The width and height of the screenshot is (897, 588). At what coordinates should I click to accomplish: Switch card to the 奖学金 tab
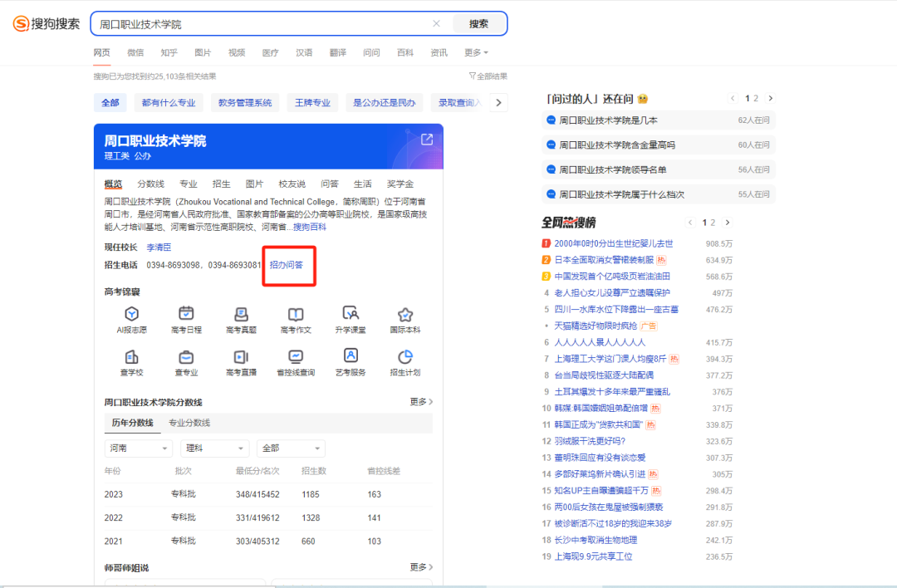pyautogui.click(x=399, y=184)
